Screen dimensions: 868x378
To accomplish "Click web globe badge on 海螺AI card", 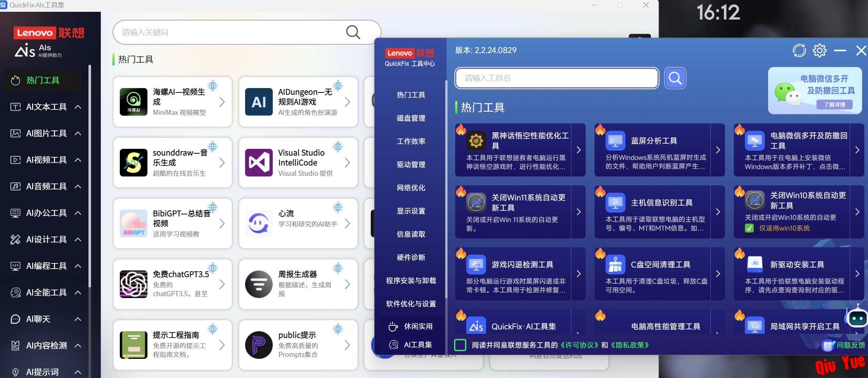I will (213, 86).
